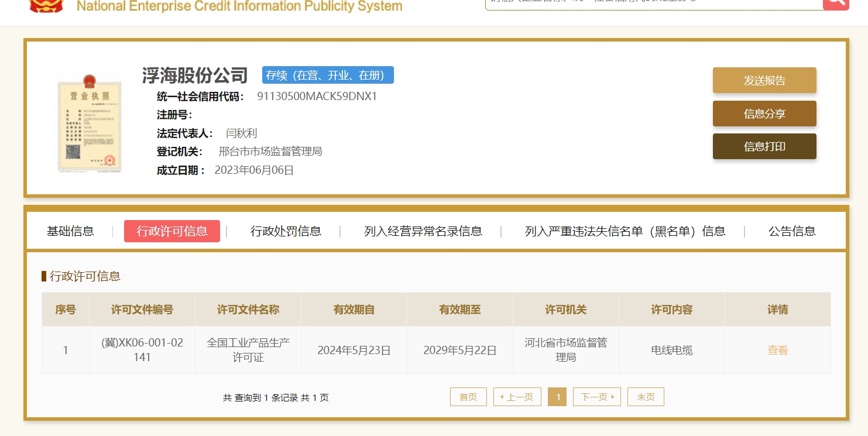The image size is (868, 436).
Task: Open the 行政处罚信息 tab
Action: (286, 231)
